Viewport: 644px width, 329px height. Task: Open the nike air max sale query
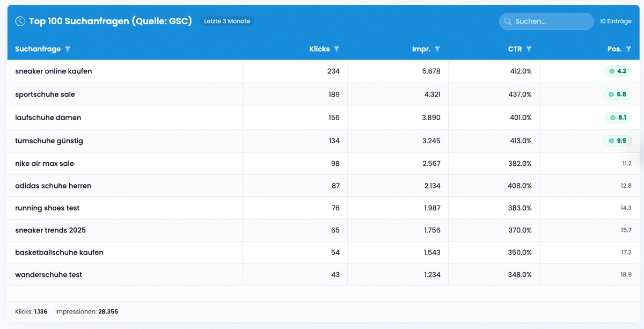click(x=45, y=164)
